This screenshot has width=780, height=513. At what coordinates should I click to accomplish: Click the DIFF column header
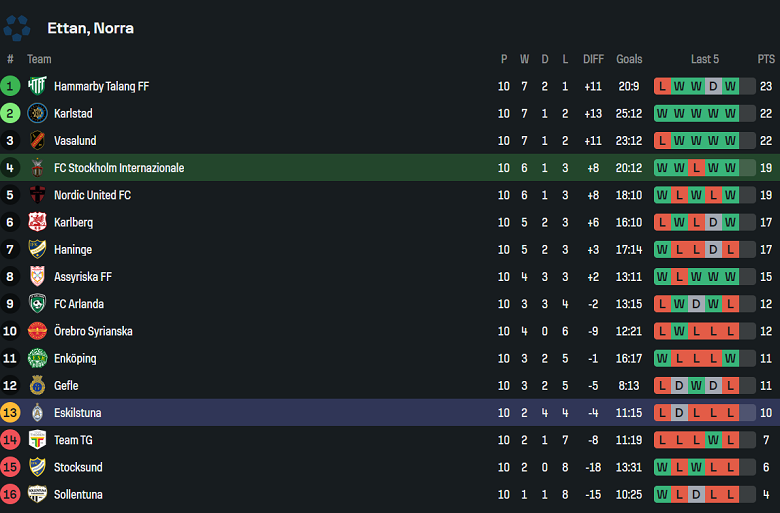click(593, 59)
